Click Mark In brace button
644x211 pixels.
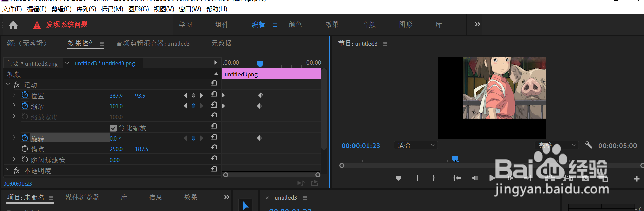418,178
